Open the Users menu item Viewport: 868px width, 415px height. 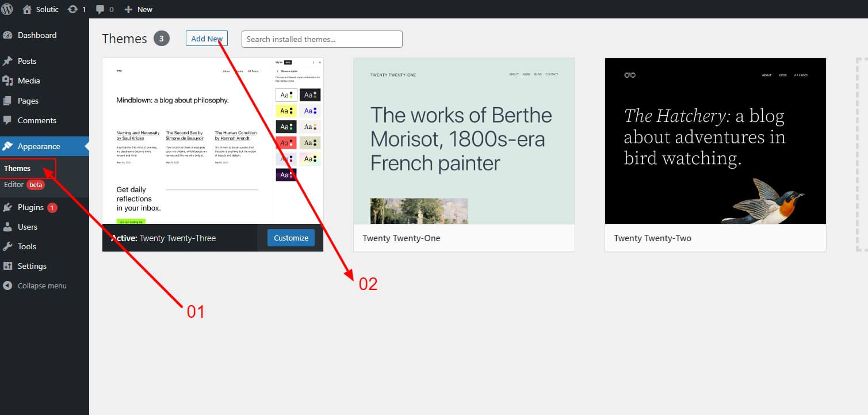click(27, 227)
